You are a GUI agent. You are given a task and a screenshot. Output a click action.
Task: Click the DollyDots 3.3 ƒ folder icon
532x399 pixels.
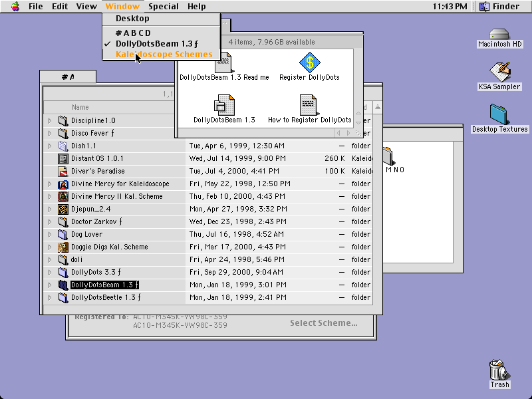pos(63,272)
